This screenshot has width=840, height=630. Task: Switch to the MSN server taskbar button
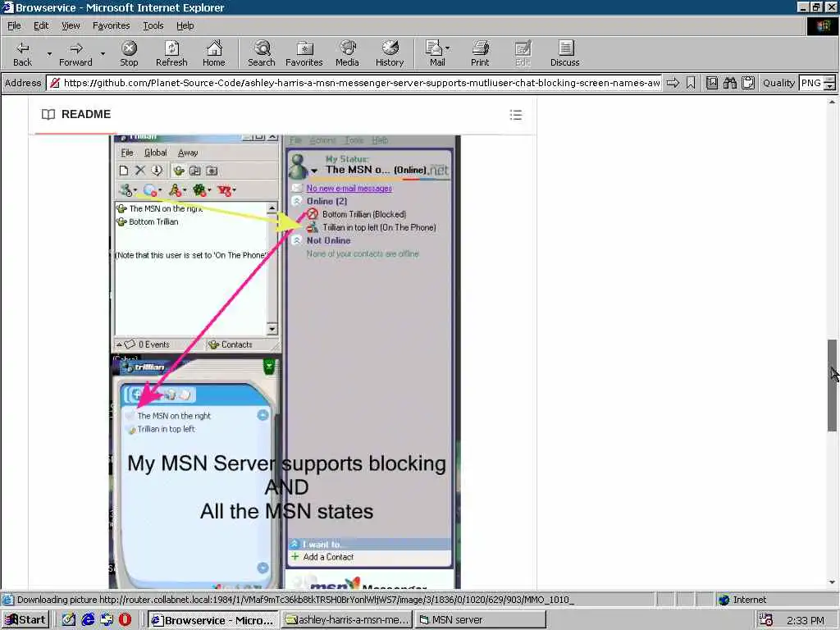tap(481, 620)
